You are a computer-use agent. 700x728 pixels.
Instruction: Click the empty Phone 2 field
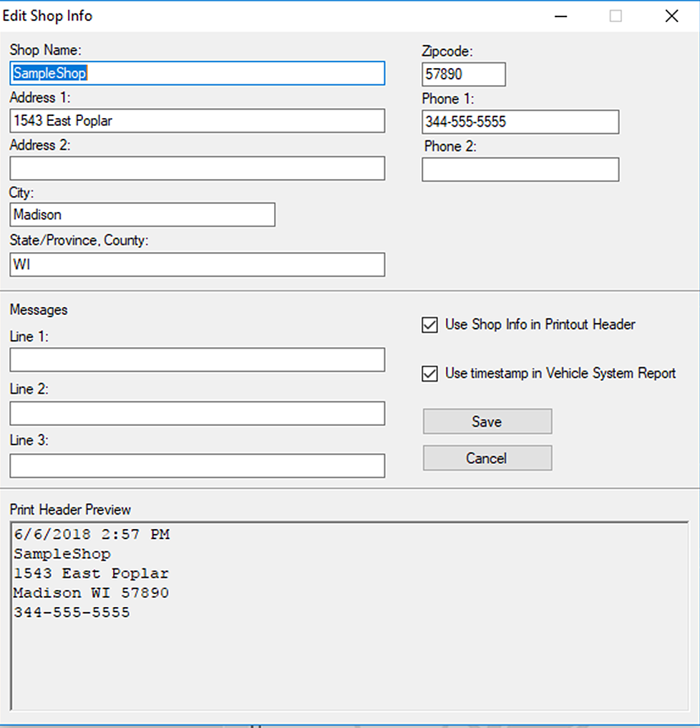520,170
